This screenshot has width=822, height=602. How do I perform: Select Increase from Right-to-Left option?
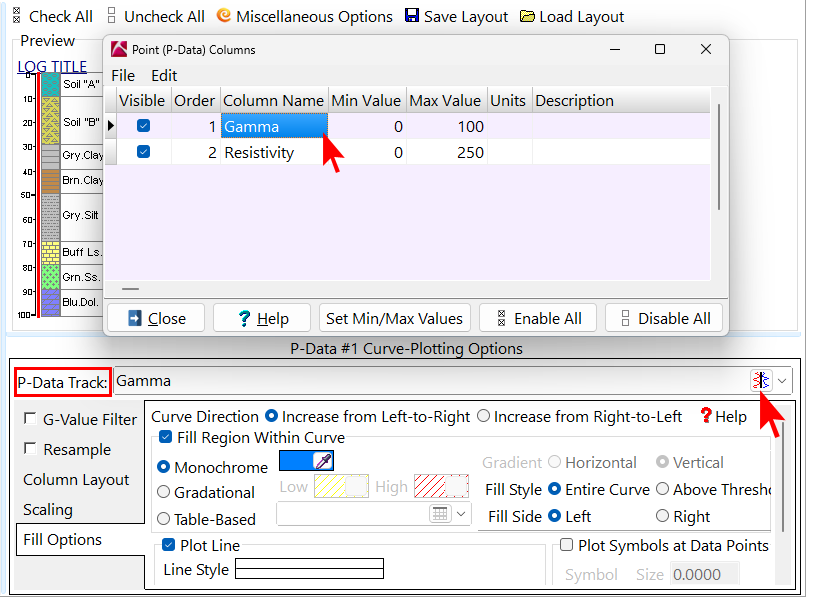[484, 416]
